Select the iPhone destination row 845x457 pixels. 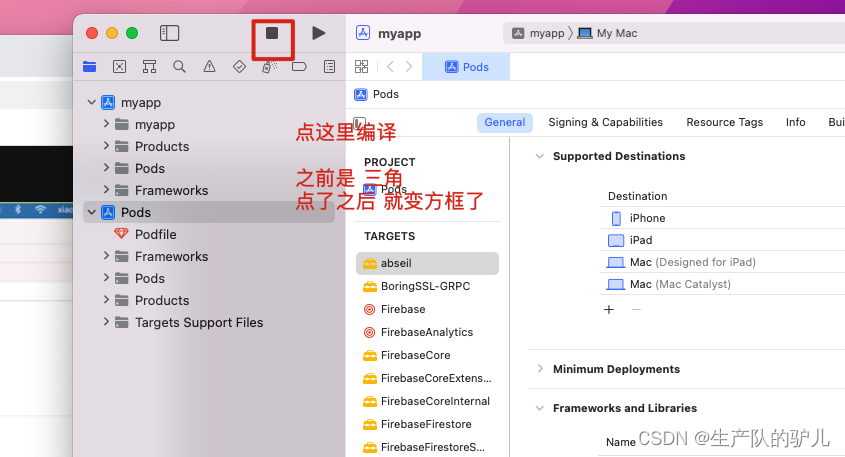(722, 218)
